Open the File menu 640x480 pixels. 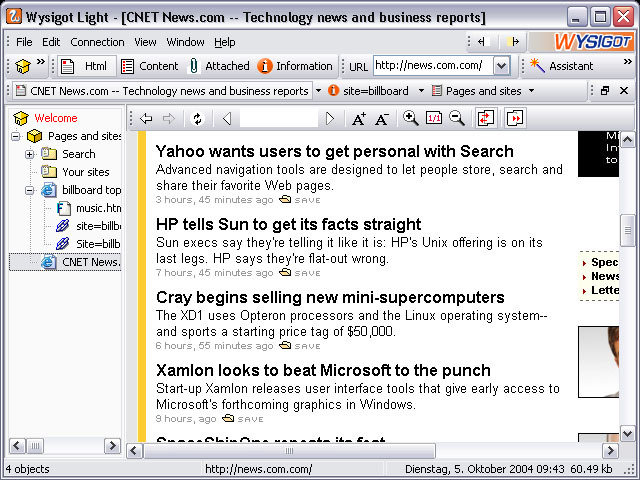tap(24, 42)
